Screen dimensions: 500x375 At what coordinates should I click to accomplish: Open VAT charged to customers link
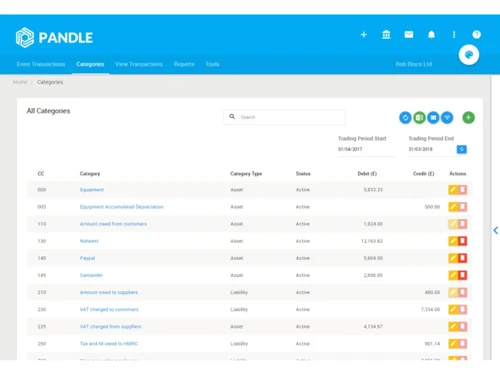109,310
